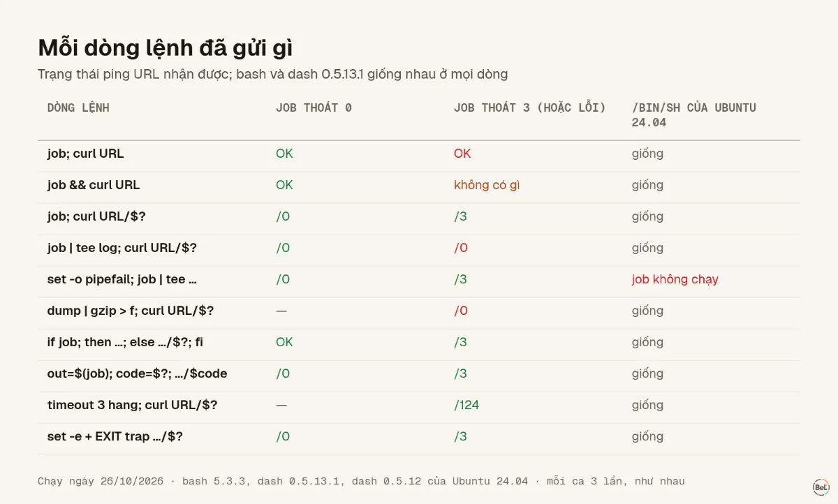Click red "/0" in the "job | tee log" row
The width and height of the screenshot is (838, 504).
(x=461, y=248)
